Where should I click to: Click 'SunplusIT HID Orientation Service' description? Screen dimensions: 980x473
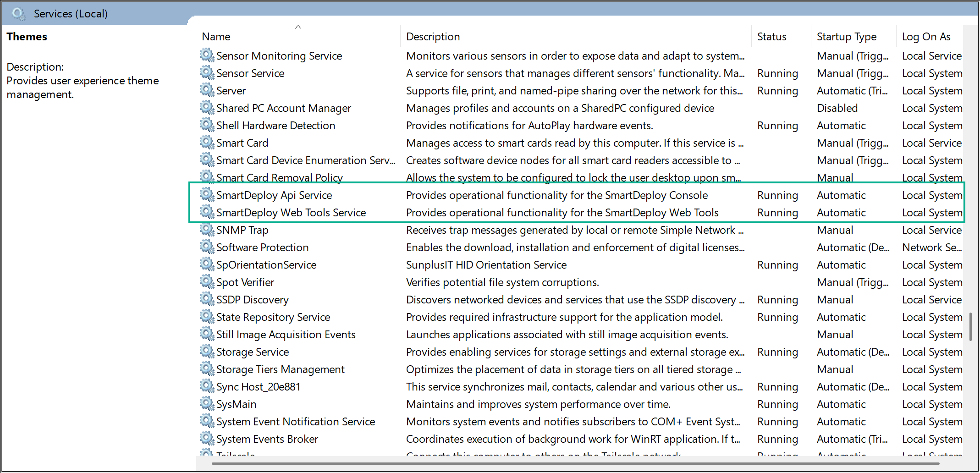point(486,265)
